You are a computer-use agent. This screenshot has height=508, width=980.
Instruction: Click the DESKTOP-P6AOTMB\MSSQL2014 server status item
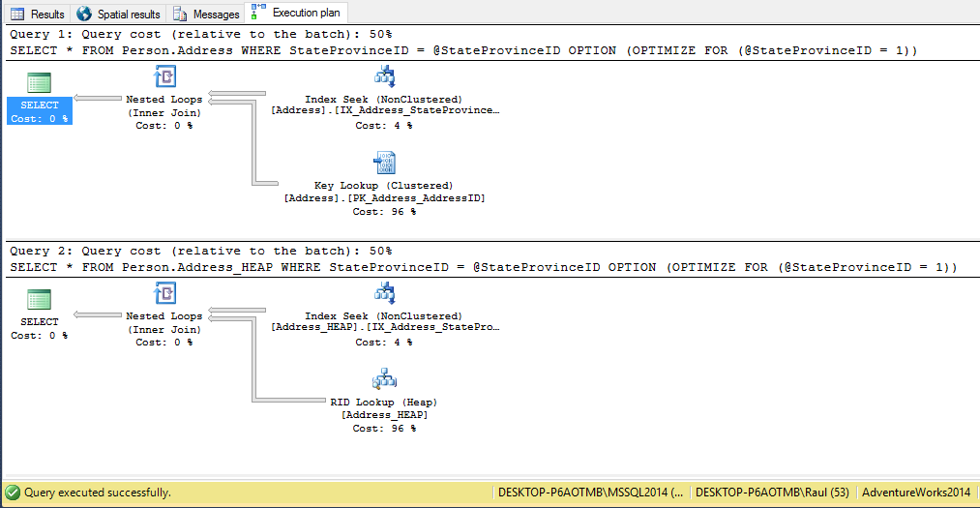coord(590,493)
